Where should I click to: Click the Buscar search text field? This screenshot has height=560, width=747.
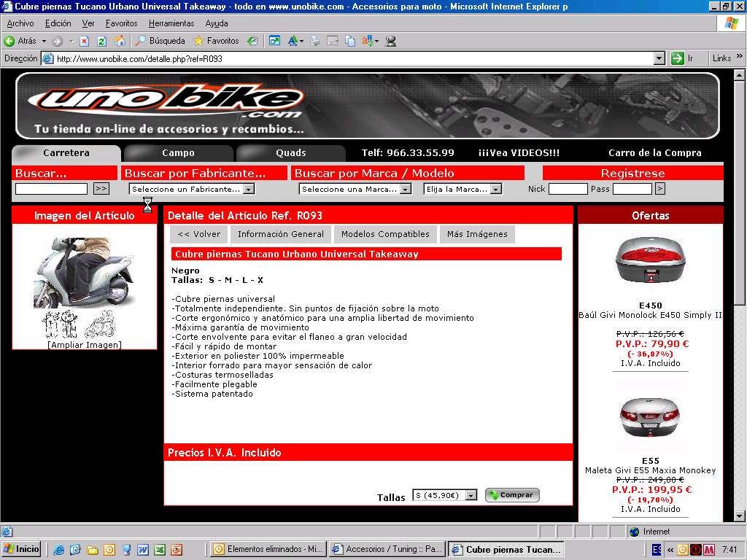[52, 189]
